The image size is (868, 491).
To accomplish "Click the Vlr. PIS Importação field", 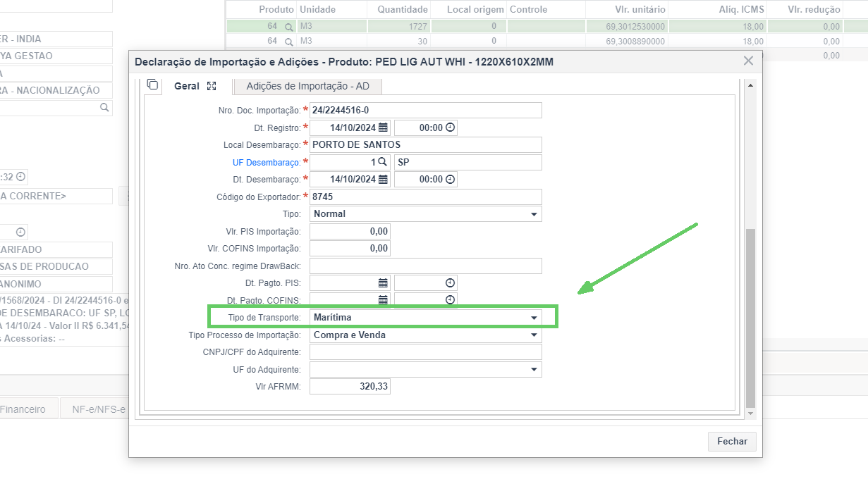I will click(350, 231).
